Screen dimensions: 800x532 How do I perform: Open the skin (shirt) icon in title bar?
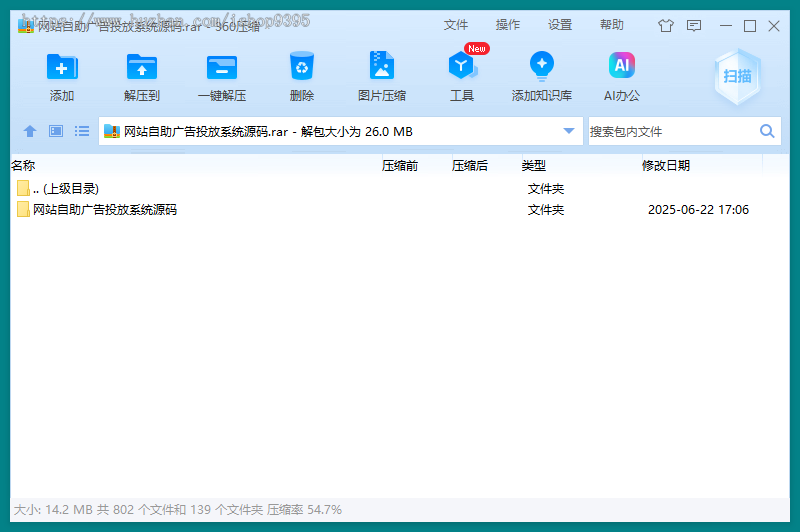666,25
